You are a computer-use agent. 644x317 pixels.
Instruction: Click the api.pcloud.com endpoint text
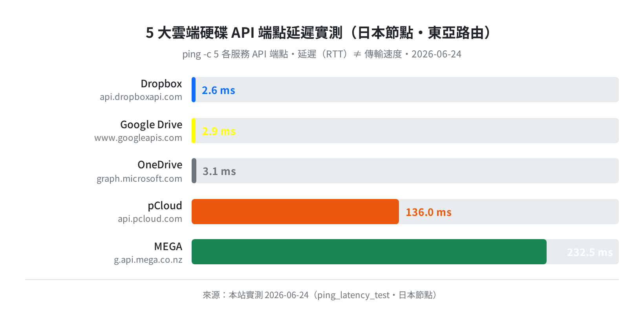pyautogui.click(x=150, y=219)
